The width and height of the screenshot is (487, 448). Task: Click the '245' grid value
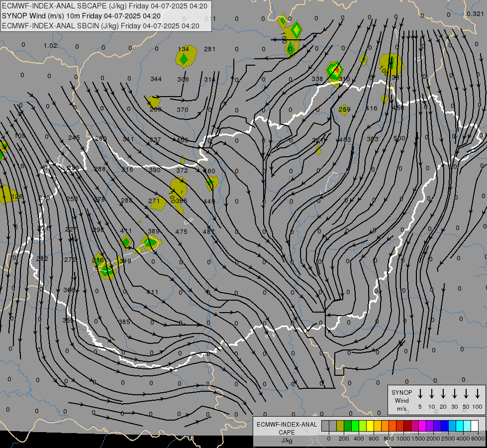click(74, 137)
